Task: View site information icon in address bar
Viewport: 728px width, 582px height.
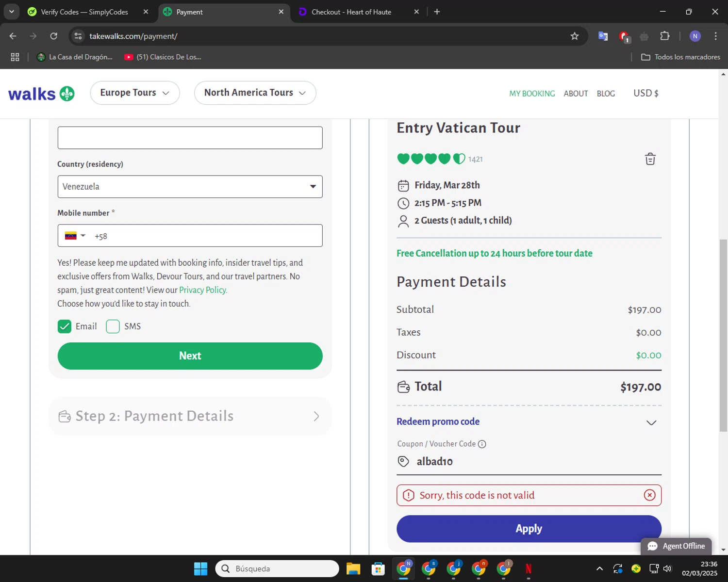Action: click(x=78, y=36)
